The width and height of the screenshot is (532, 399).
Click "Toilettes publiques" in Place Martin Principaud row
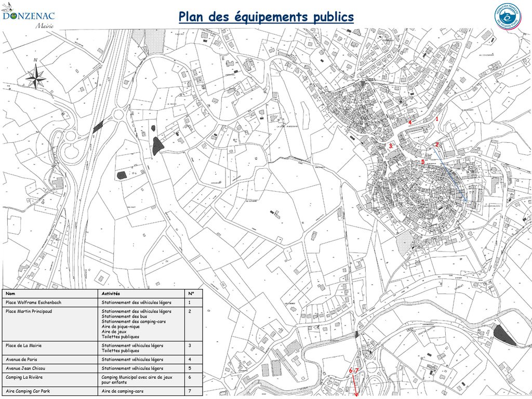click(x=121, y=337)
